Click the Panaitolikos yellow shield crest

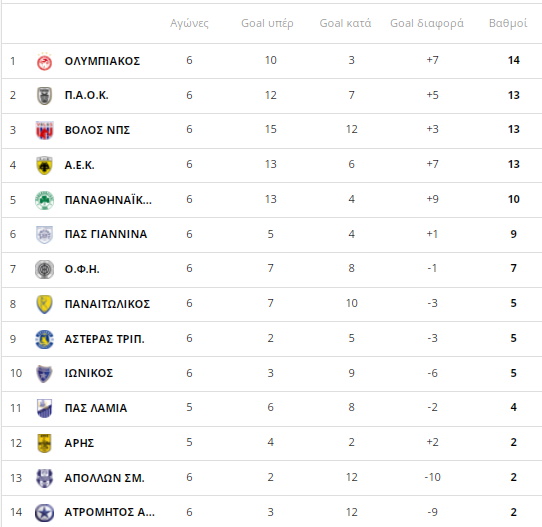(44, 304)
